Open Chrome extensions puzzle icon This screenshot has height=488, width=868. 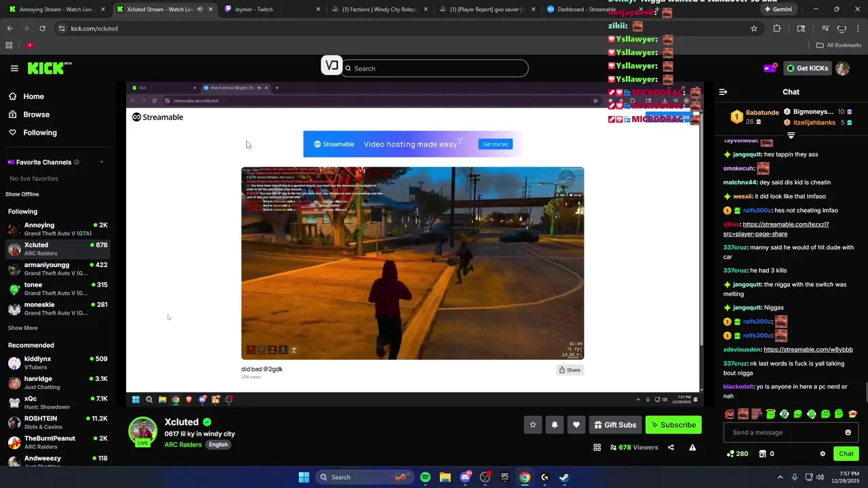(x=777, y=28)
